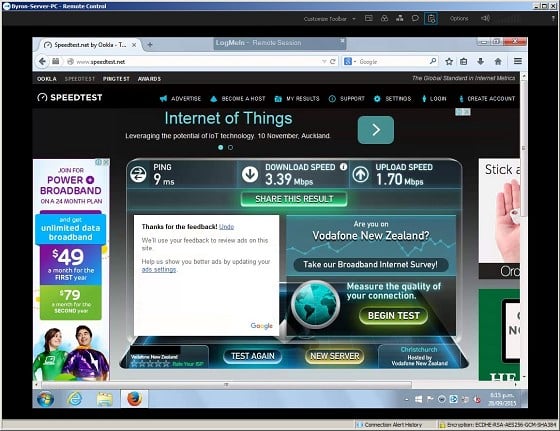Screen dimensions: 560x431
Task: Launch Internet Explorer from the taskbar
Action: (x=74, y=399)
